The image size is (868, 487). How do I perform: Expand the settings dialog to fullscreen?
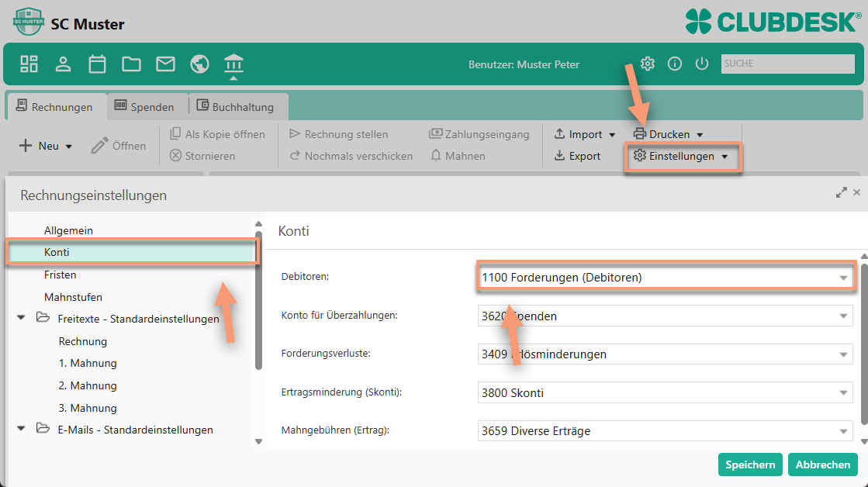(842, 192)
